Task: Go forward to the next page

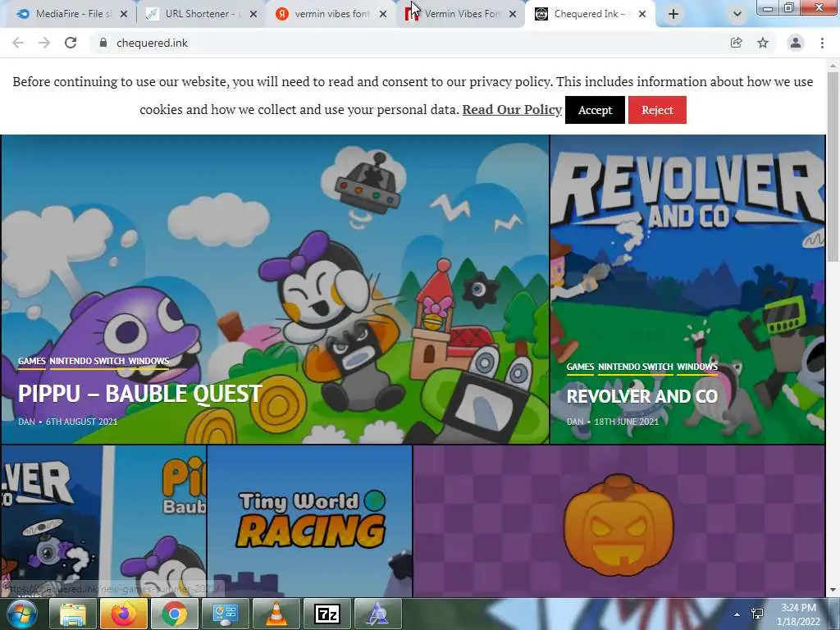Action: click(x=44, y=43)
